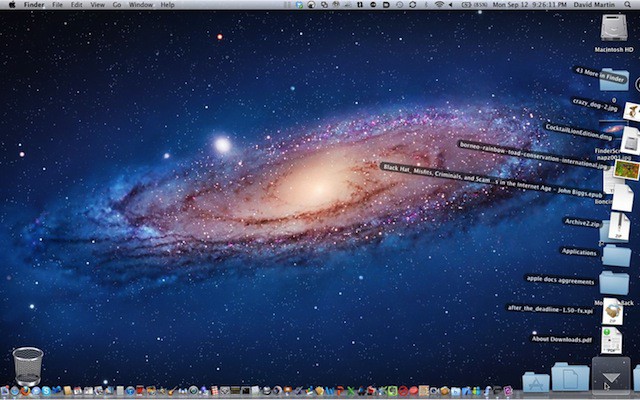
Task: Open the after_the_deadline-1.50-fx.xpi file
Action: click(613, 311)
